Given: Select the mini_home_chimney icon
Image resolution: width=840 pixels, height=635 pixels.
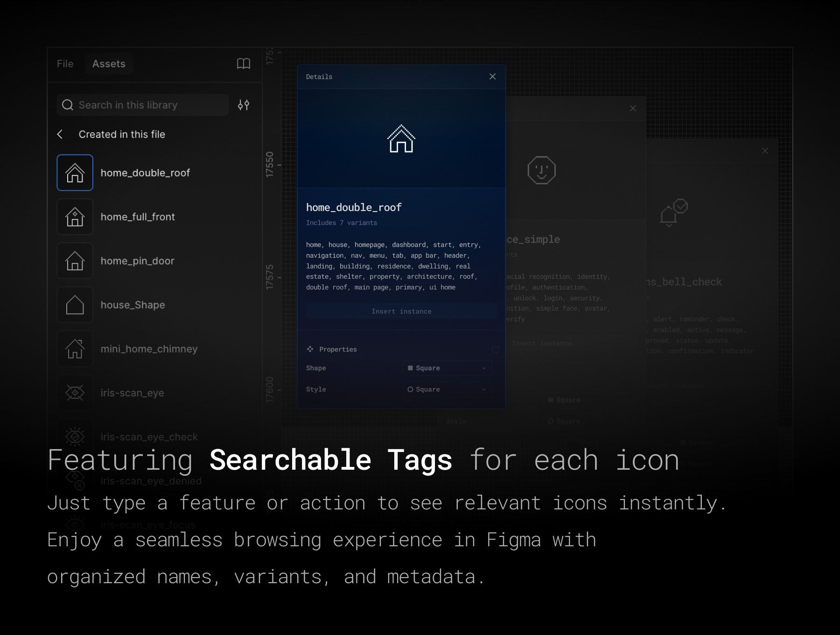Looking at the screenshot, I should coord(75,348).
